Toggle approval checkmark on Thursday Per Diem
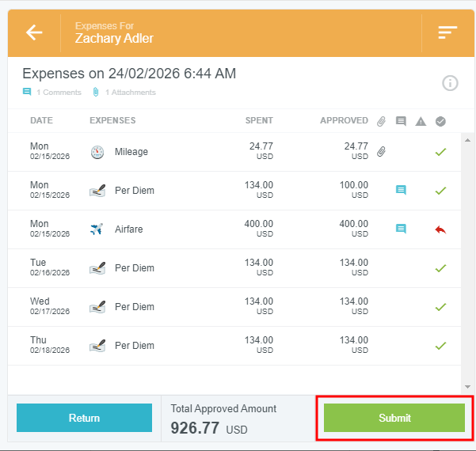This screenshot has width=476, height=451. [440, 346]
